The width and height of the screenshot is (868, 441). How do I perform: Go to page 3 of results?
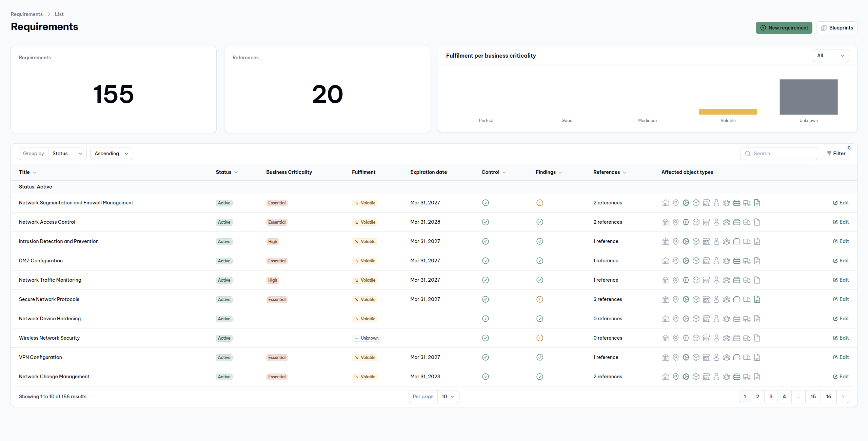tap(771, 397)
